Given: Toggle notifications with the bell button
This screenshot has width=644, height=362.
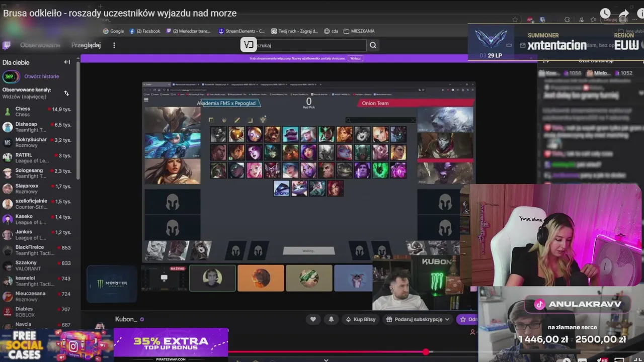Looking at the screenshot, I should (331, 319).
